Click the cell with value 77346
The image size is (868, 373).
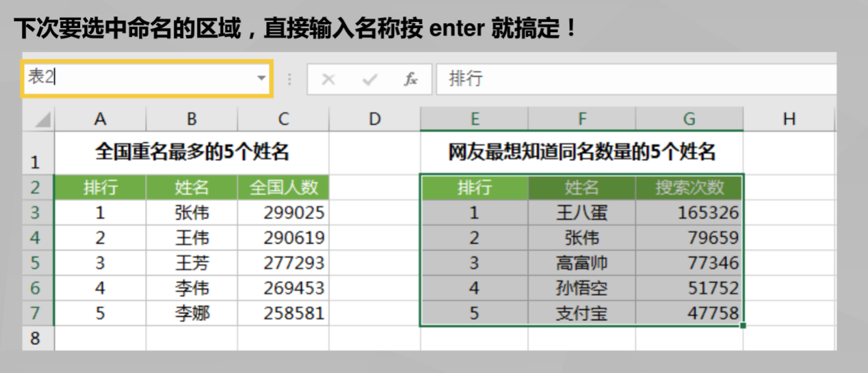689,263
